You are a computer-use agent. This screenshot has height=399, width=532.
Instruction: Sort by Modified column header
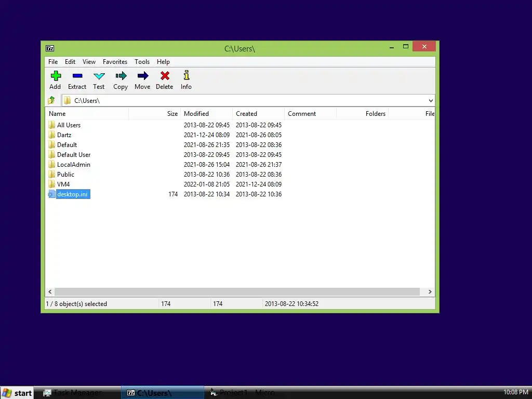click(207, 114)
